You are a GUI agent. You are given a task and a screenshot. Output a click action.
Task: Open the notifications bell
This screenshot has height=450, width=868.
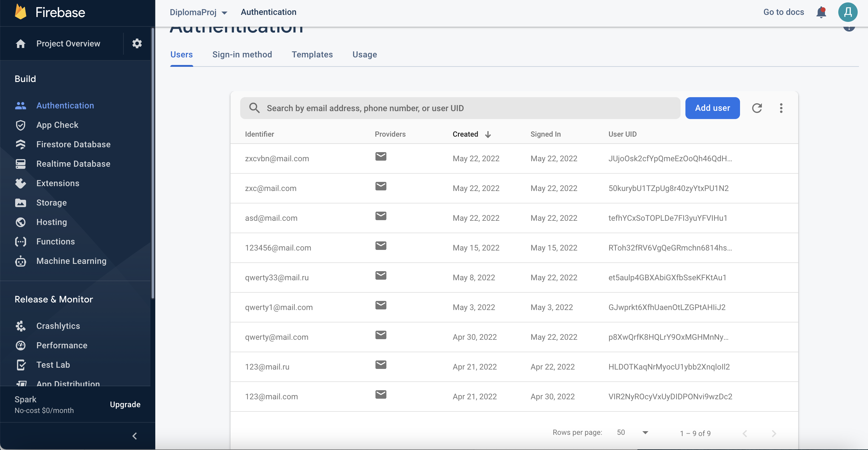click(x=821, y=12)
